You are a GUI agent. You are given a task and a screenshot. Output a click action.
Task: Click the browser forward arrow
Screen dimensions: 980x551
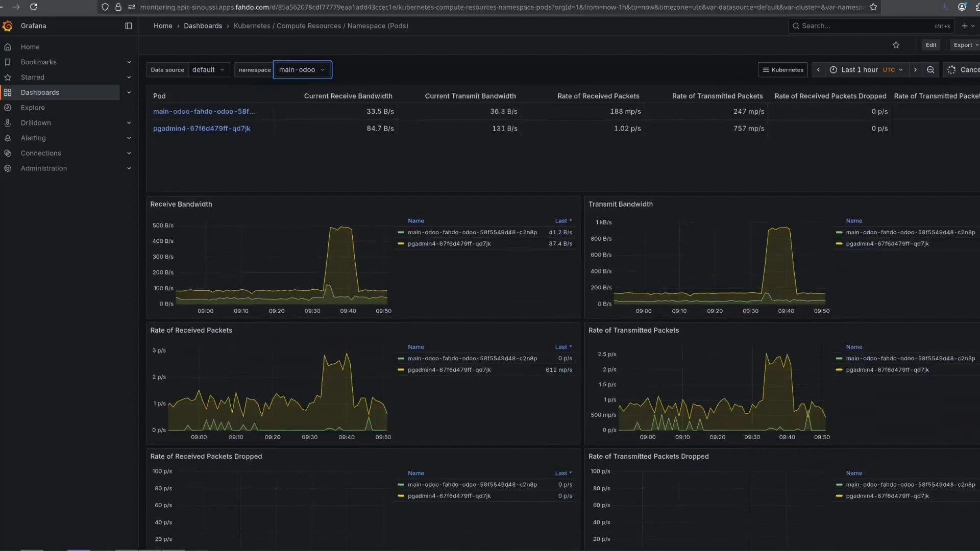(x=16, y=7)
